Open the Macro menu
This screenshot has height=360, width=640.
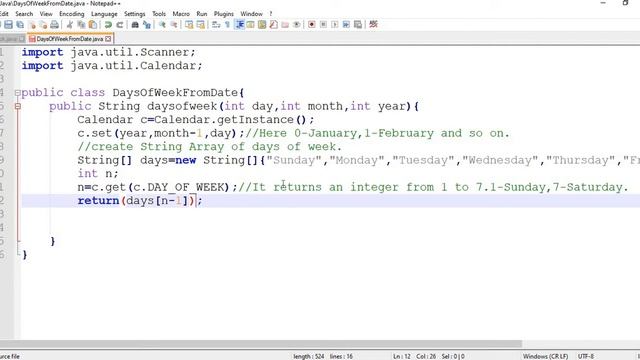pos(181,14)
